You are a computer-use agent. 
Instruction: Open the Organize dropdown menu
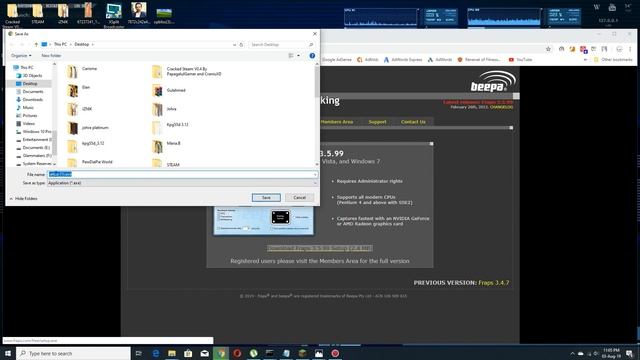pos(21,56)
